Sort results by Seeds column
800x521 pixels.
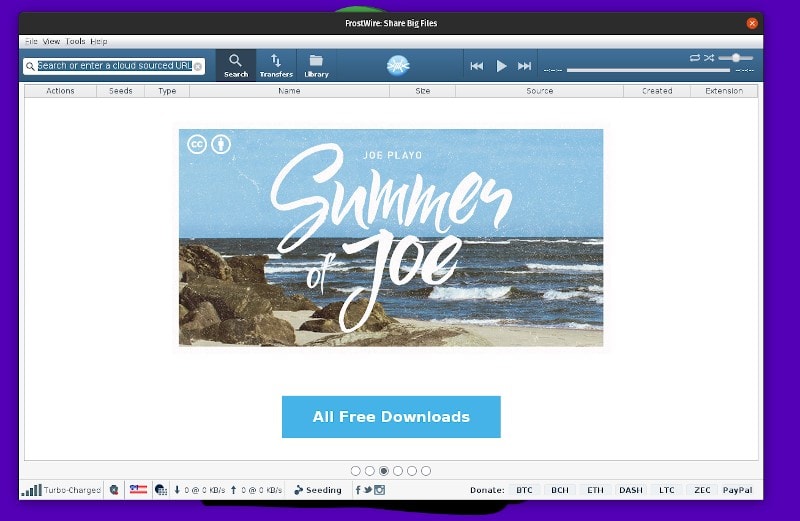[120, 91]
